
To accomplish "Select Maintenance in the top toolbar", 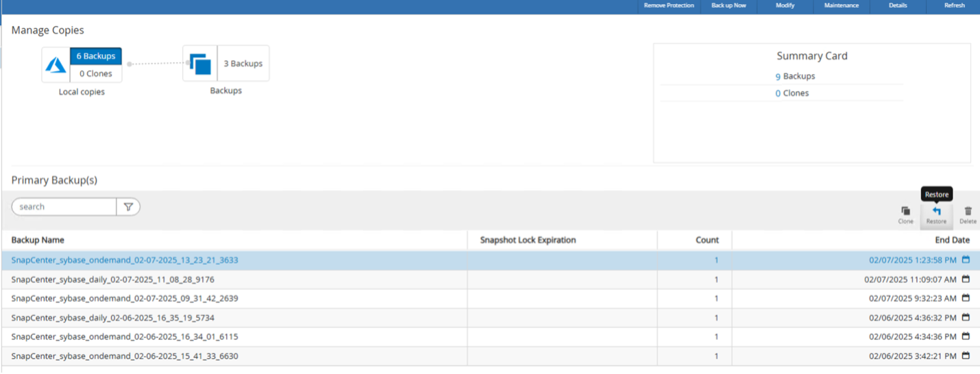I will coord(841,5).
